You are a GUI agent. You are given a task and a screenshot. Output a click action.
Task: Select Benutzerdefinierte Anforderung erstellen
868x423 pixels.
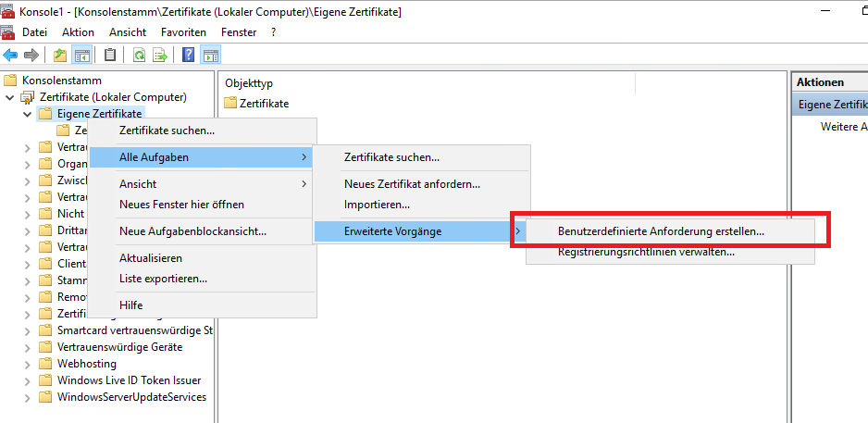[x=661, y=231]
